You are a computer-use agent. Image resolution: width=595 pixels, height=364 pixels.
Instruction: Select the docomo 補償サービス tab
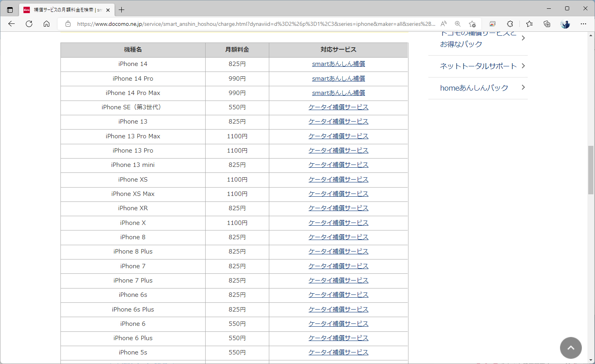click(66, 10)
